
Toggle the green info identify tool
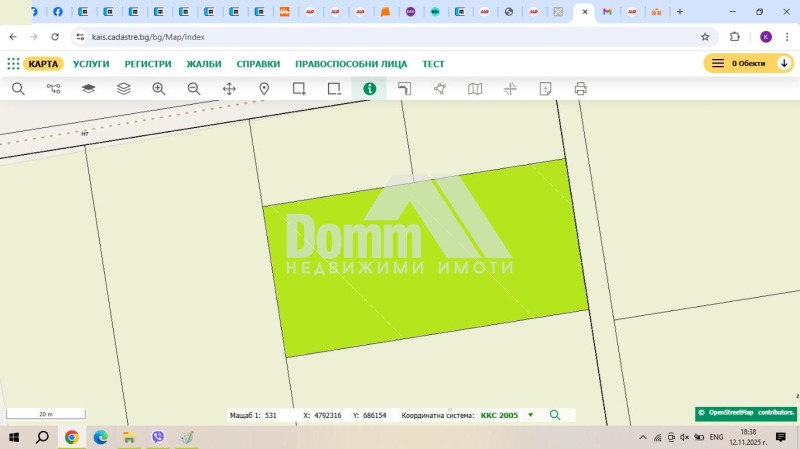point(369,88)
